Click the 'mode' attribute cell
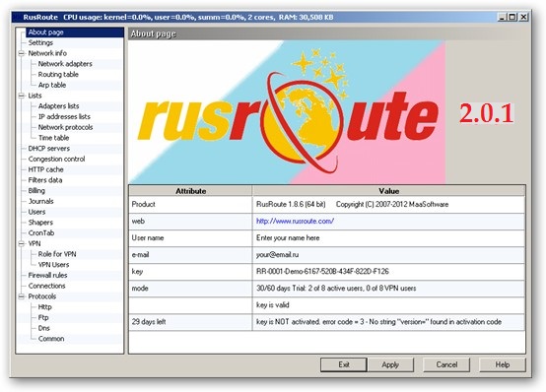The width and height of the screenshot is (546, 392). (x=190, y=289)
